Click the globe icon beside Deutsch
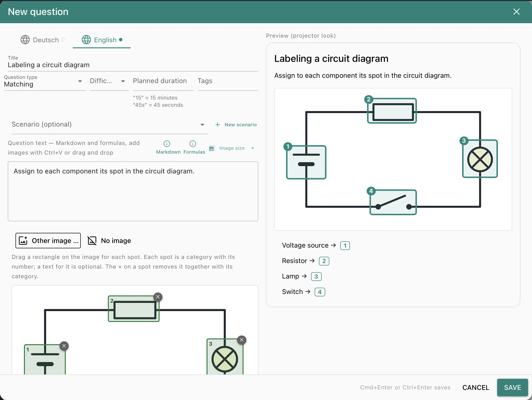 click(x=25, y=40)
